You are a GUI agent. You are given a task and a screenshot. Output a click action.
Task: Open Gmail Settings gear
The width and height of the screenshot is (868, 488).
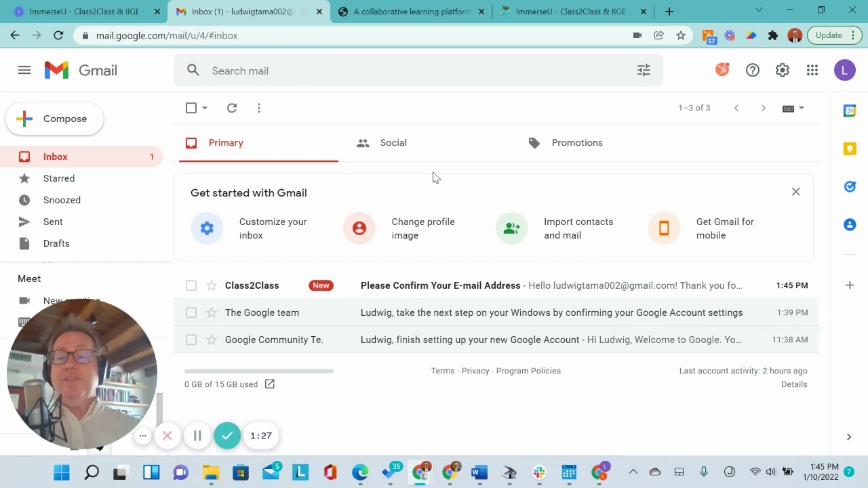[783, 70]
